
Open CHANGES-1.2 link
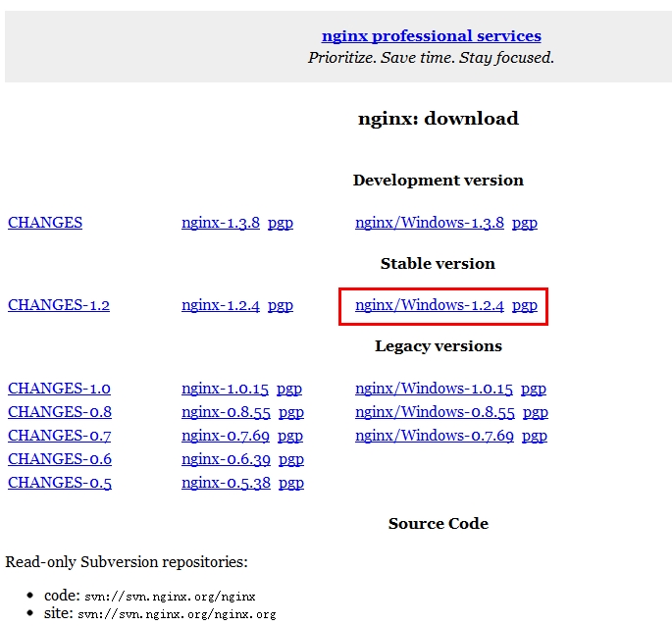click(59, 305)
